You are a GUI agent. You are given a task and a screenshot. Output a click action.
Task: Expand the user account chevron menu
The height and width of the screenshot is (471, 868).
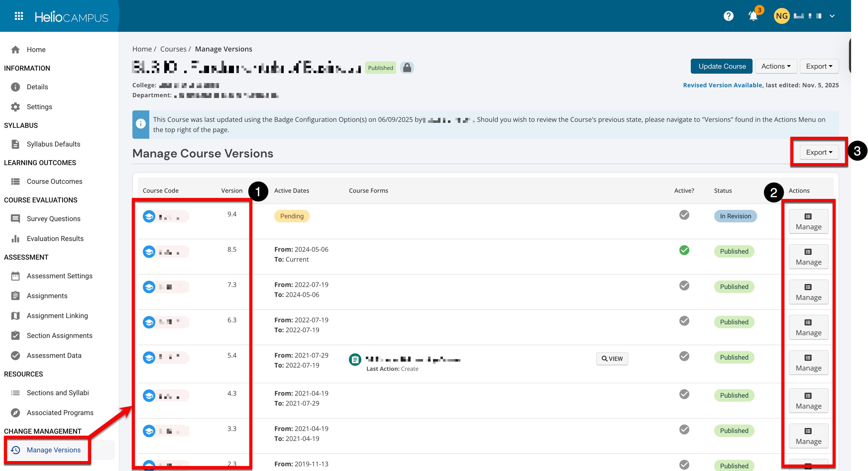832,16
